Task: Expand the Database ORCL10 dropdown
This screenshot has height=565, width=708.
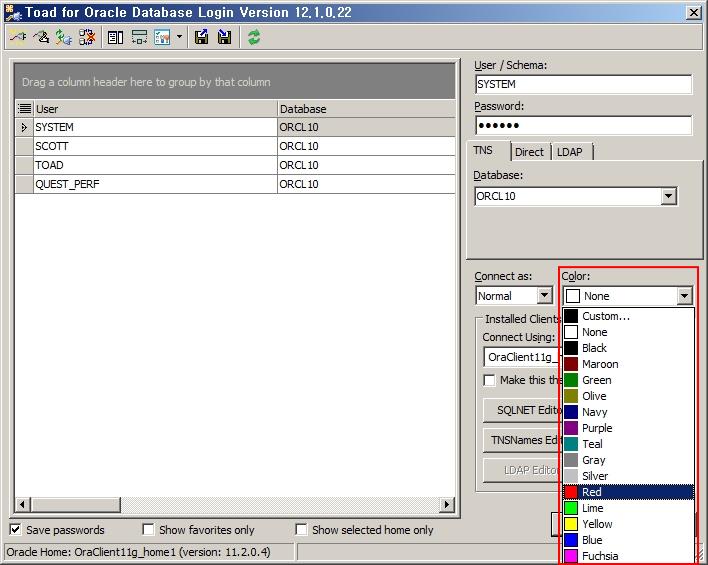Action: click(x=669, y=197)
